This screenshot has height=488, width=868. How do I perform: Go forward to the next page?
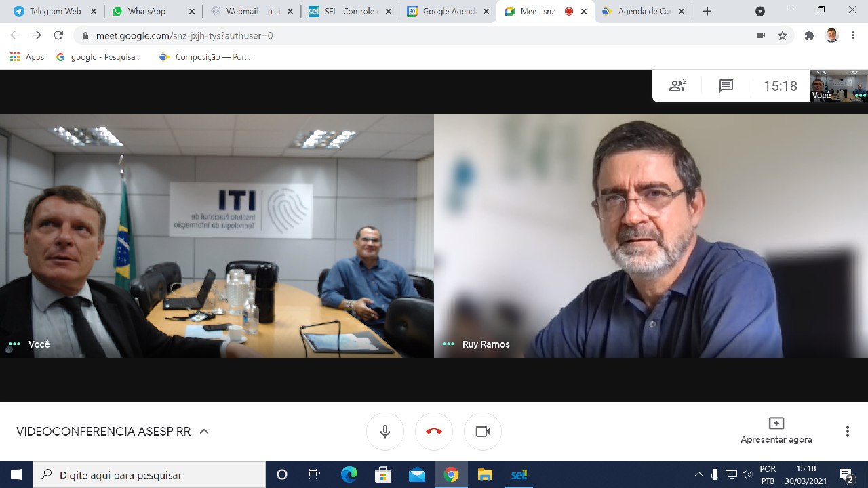pyautogui.click(x=37, y=35)
